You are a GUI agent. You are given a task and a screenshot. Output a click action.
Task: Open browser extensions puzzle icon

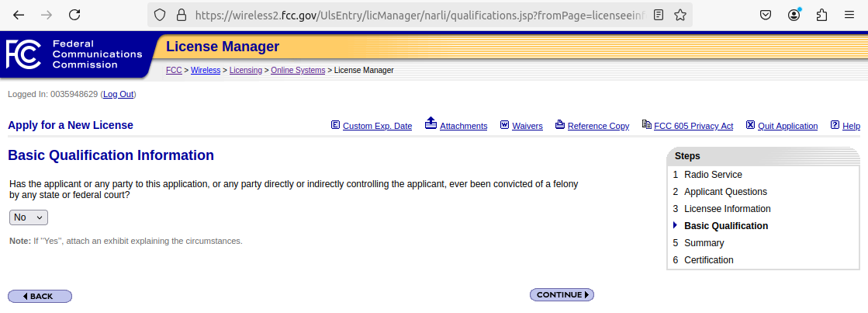pos(821,15)
